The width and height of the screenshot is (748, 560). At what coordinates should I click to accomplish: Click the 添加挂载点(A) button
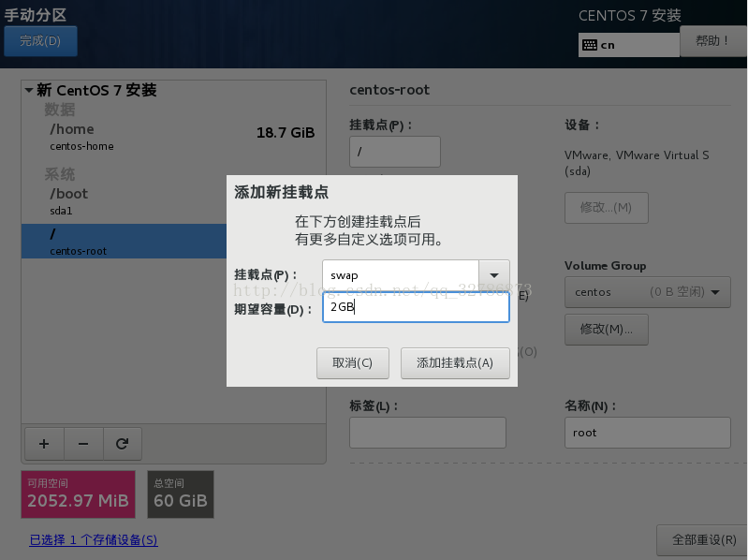(455, 363)
